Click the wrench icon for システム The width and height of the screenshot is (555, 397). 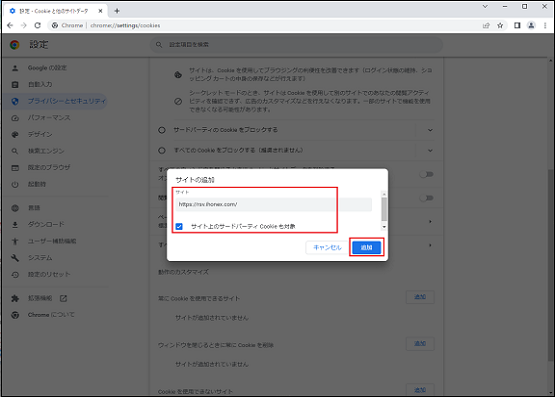[x=15, y=258]
